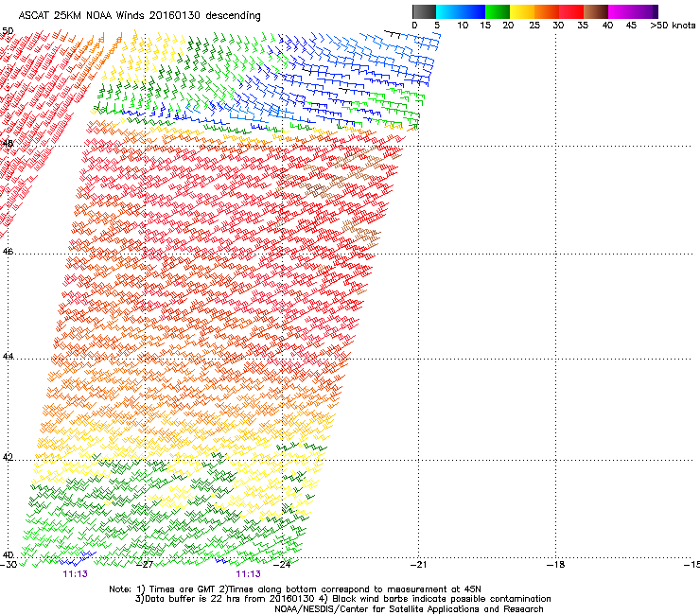Click the latitude label '44'

point(8,357)
